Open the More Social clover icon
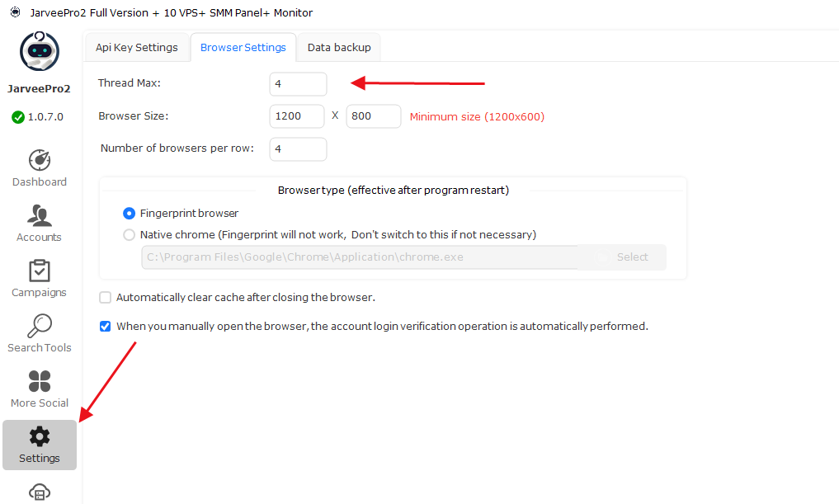Screen dimensions: 839x504 pos(40,381)
